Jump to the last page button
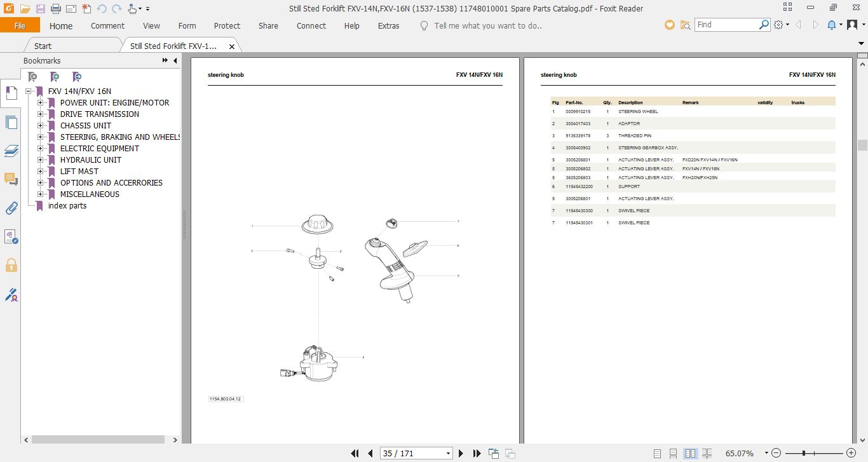 (477, 453)
